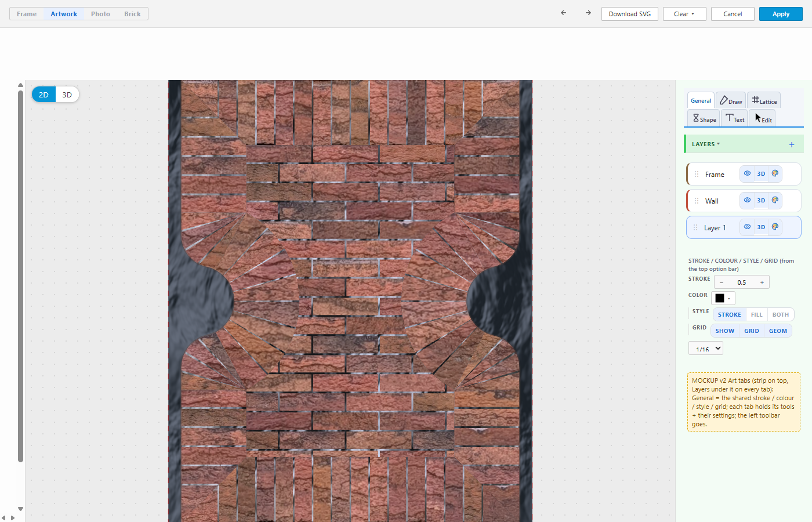The image size is (812, 522).
Task: Switch canvas to 2D view
Action: point(43,95)
